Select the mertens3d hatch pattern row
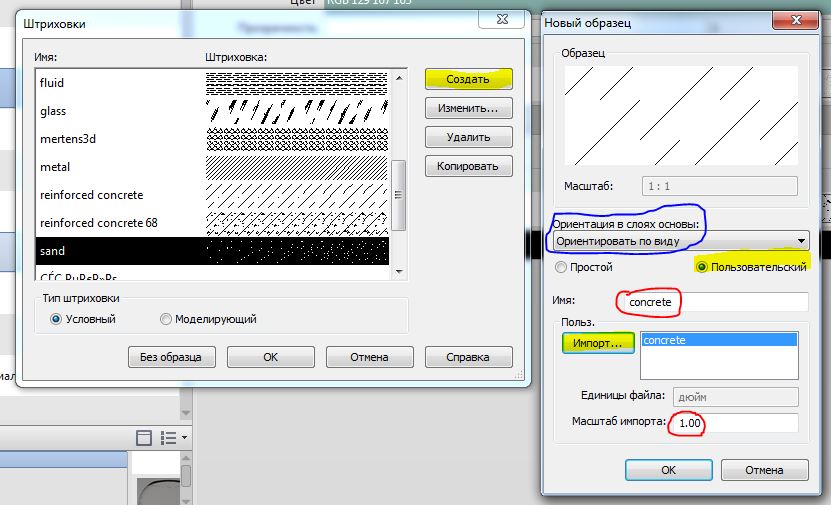The height and width of the screenshot is (505, 831). click(x=212, y=139)
